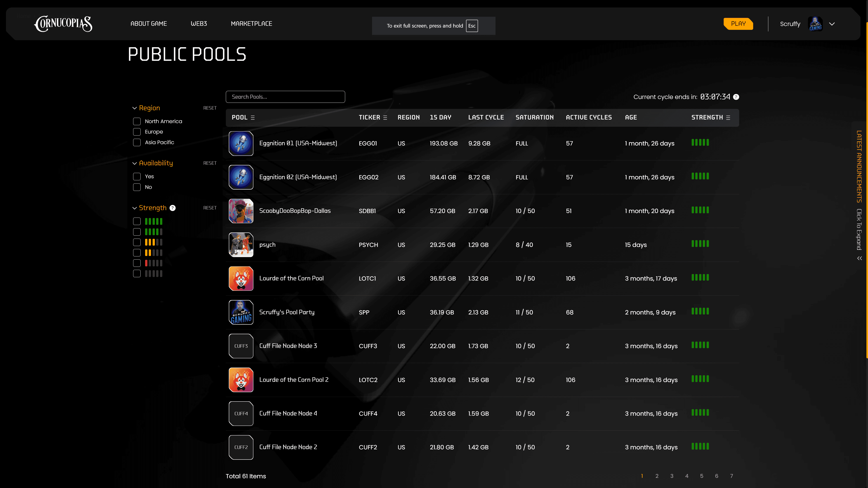Click the Scruffy username
Screen dimensions: 868x488
(790, 24)
